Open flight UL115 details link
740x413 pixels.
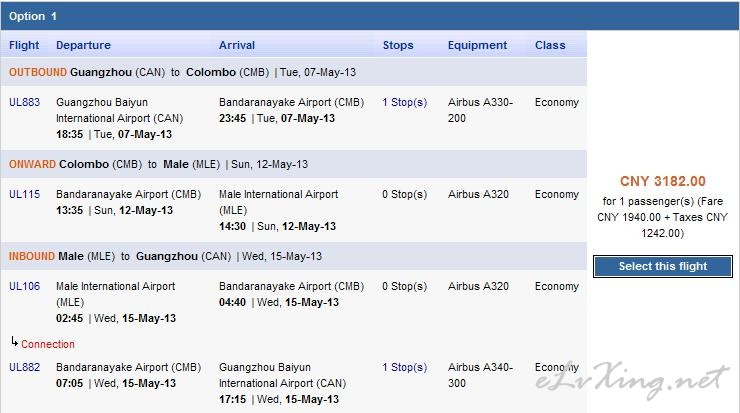click(x=25, y=194)
